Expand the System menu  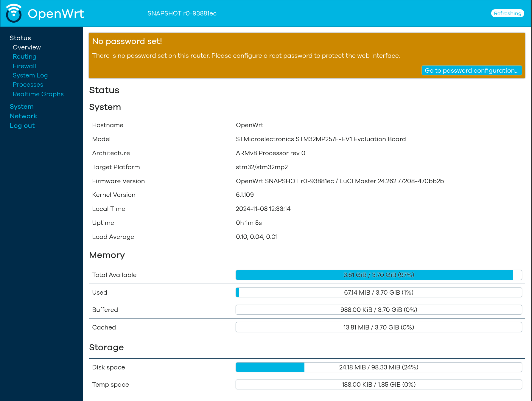[22, 107]
